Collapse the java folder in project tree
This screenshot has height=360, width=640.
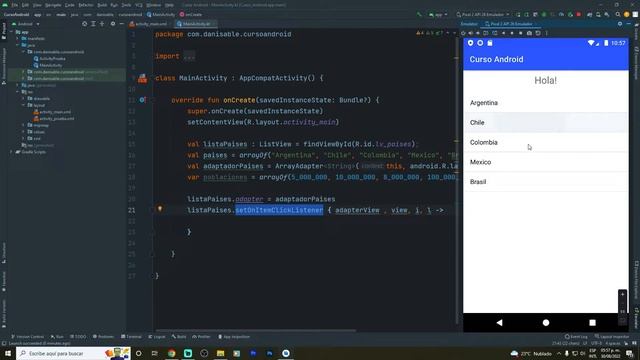(x=18, y=45)
